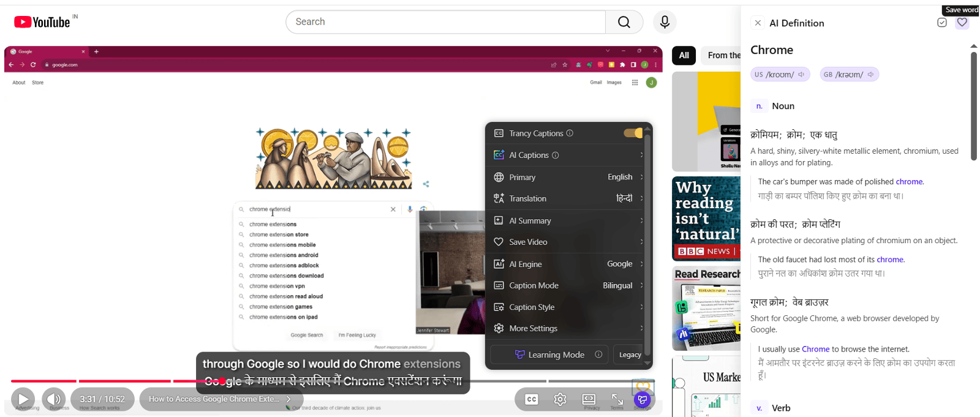Change Translation language from हिन्दी

pyautogui.click(x=568, y=198)
